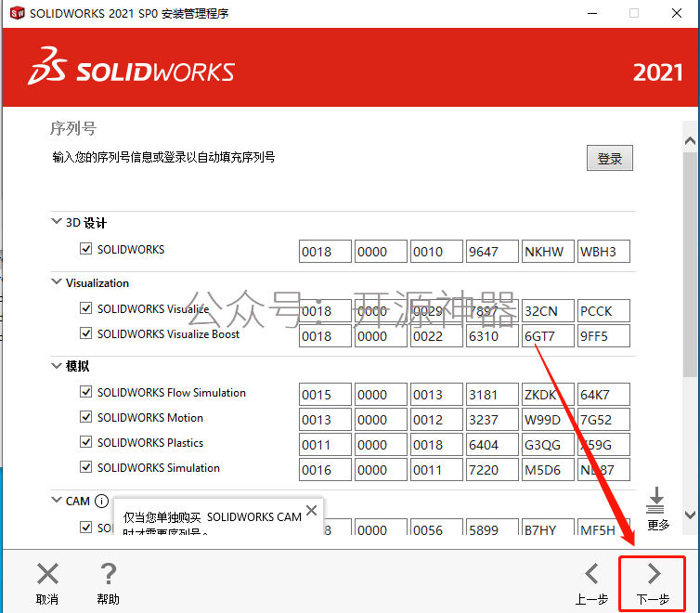Click Motion serial field 0012
The width and height of the screenshot is (700, 613).
click(x=436, y=419)
